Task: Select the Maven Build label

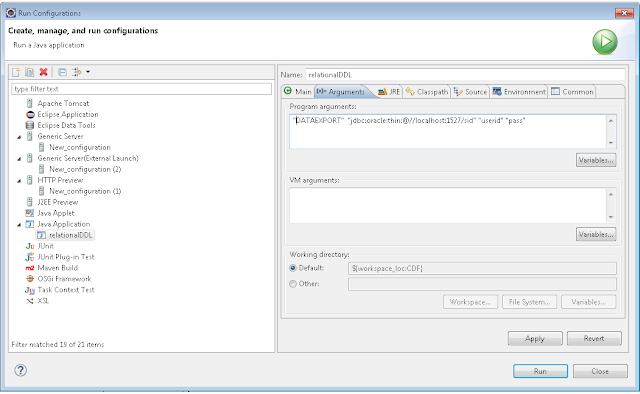Action: pyautogui.click(x=58, y=268)
